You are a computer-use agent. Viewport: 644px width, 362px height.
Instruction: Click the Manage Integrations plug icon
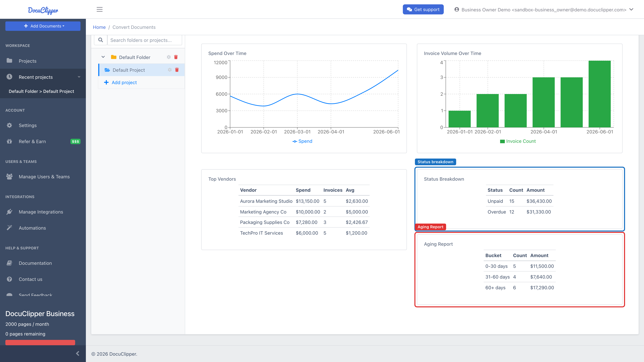click(10, 212)
